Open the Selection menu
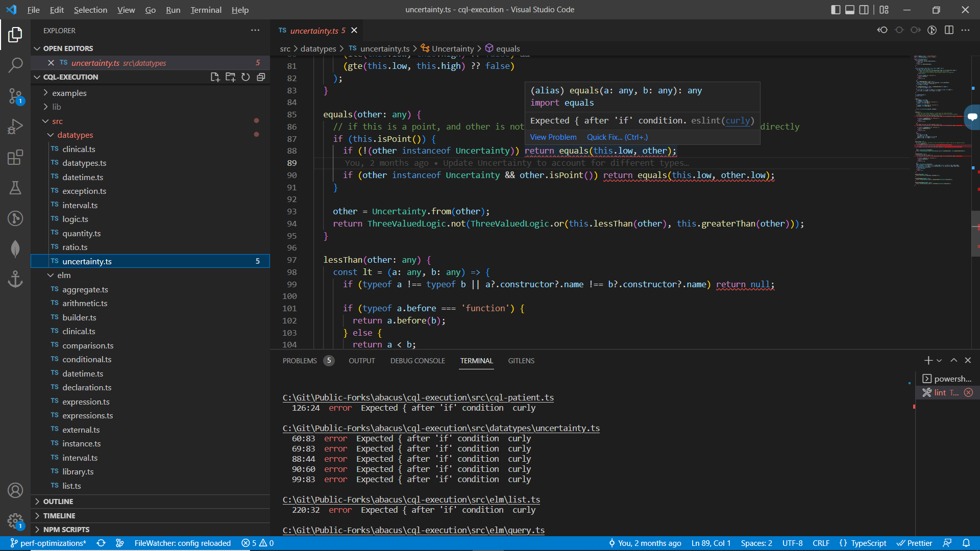The width and height of the screenshot is (980, 551). pyautogui.click(x=90, y=10)
